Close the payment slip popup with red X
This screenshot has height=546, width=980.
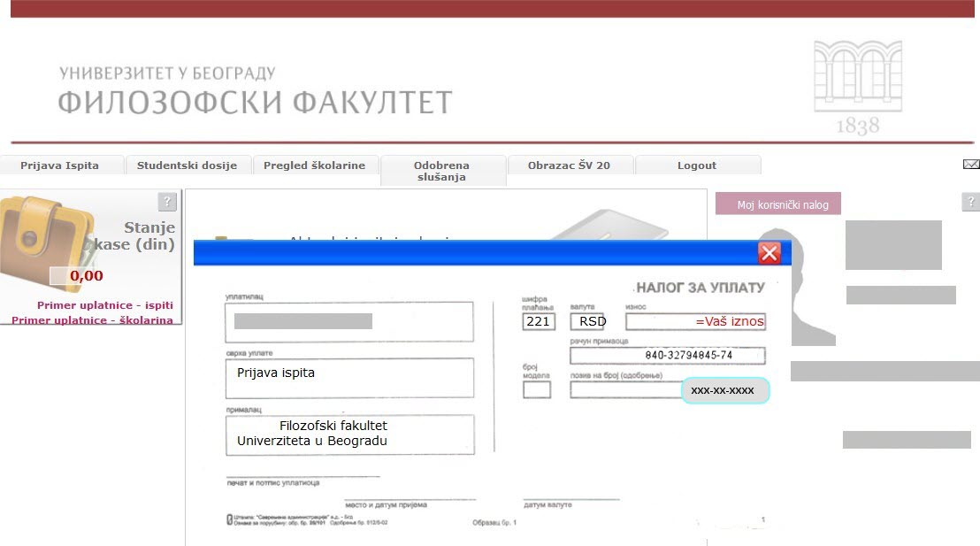tap(769, 254)
